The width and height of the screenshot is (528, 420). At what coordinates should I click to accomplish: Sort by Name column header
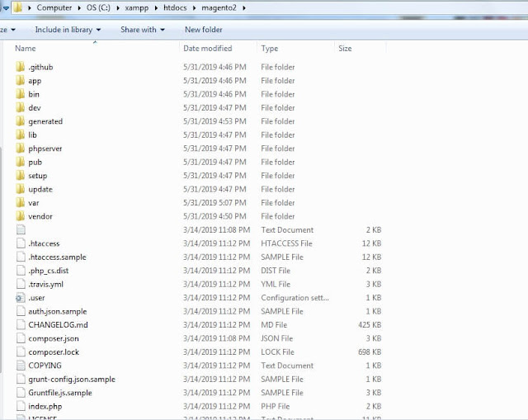click(x=26, y=48)
